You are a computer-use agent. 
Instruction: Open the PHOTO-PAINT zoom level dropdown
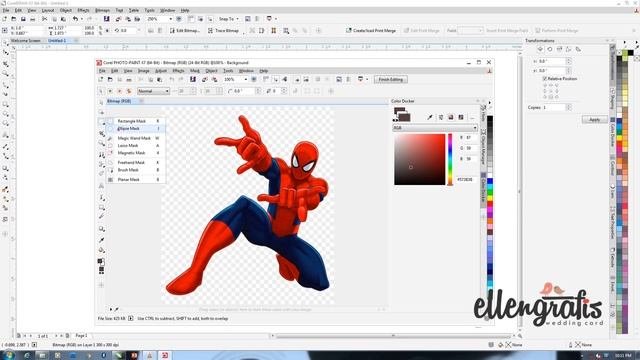click(x=245, y=80)
